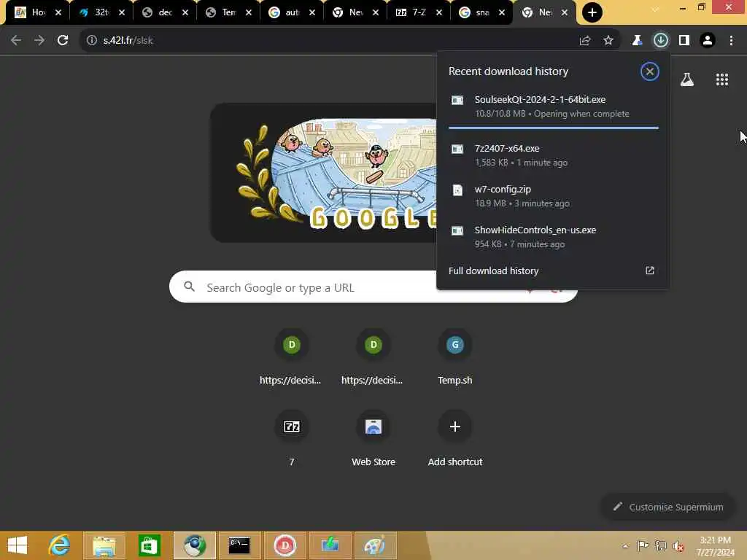Open the Temp.sh shortcut
Image resolution: width=747 pixels, height=560 pixels.
455,356
